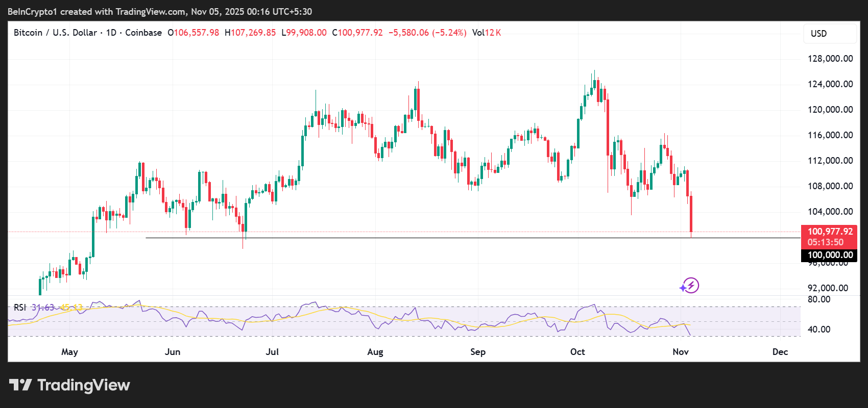Click the red current price label 100,977.92
The height and width of the screenshot is (408, 868).
(830, 232)
